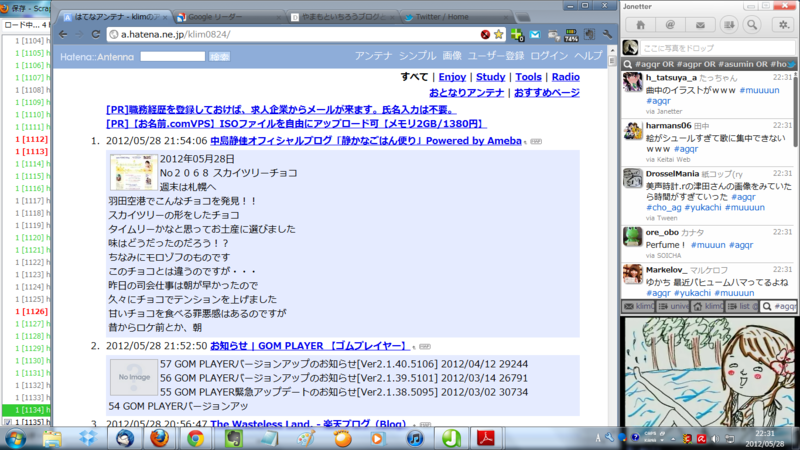
Task: Click the Chrome address bar URL
Action: 175,34
